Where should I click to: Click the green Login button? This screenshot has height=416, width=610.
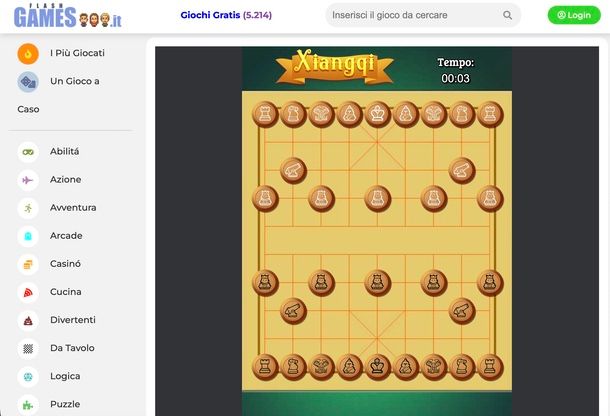(x=574, y=15)
